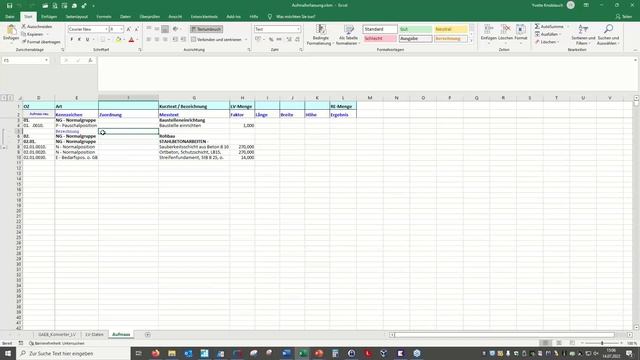Screen dimensions: 640x360
Task: Open the LV-Daten sheet tab
Action: tap(94, 335)
